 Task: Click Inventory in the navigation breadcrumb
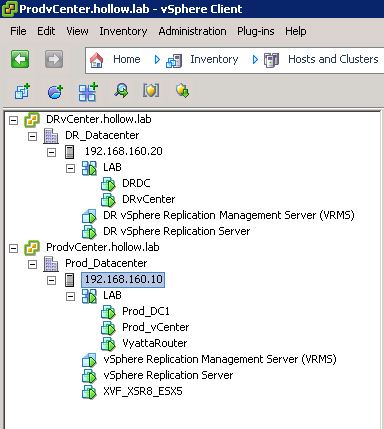point(214,59)
